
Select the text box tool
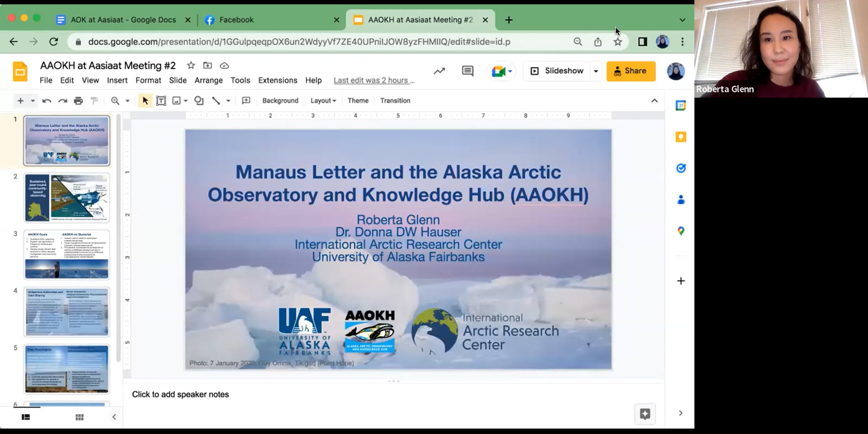[x=161, y=101]
